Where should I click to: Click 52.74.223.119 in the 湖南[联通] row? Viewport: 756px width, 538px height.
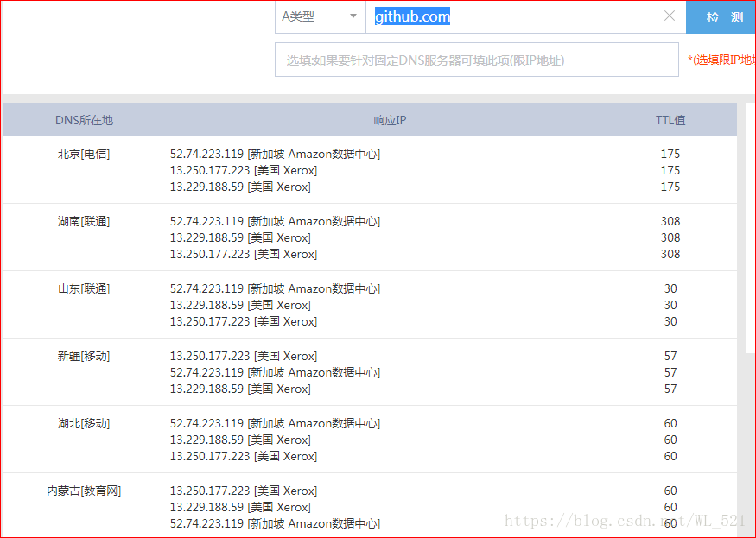point(206,221)
